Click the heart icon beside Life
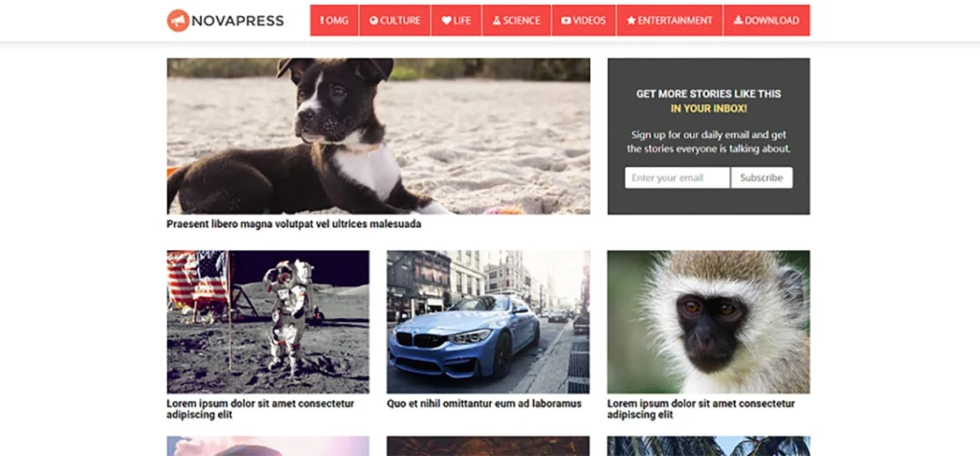This screenshot has height=456, width=980. pyautogui.click(x=446, y=21)
